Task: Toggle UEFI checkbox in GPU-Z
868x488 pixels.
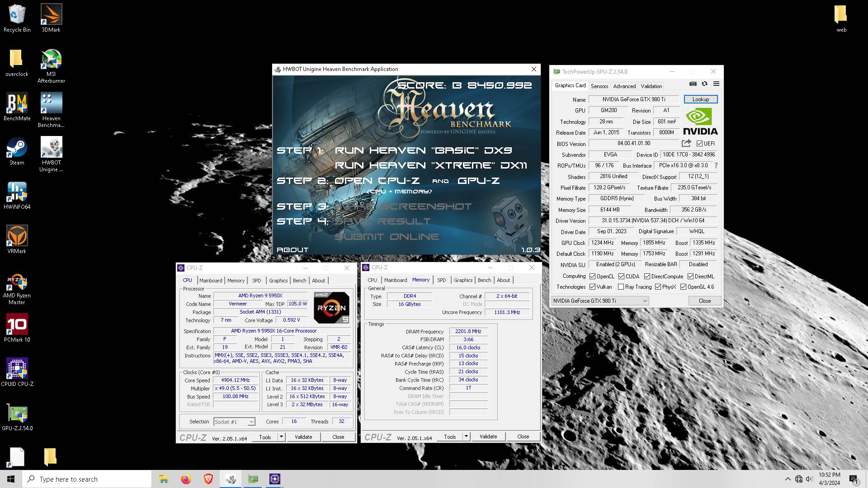Action: (x=699, y=144)
